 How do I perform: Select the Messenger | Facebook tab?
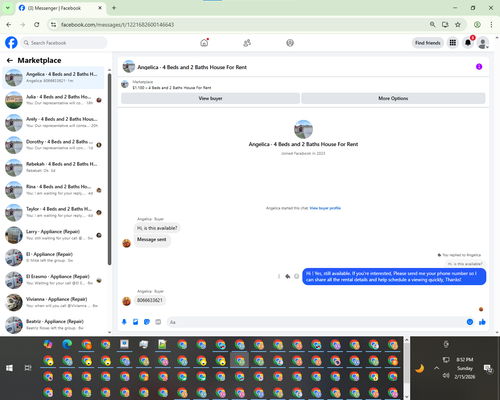(x=61, y=8)
